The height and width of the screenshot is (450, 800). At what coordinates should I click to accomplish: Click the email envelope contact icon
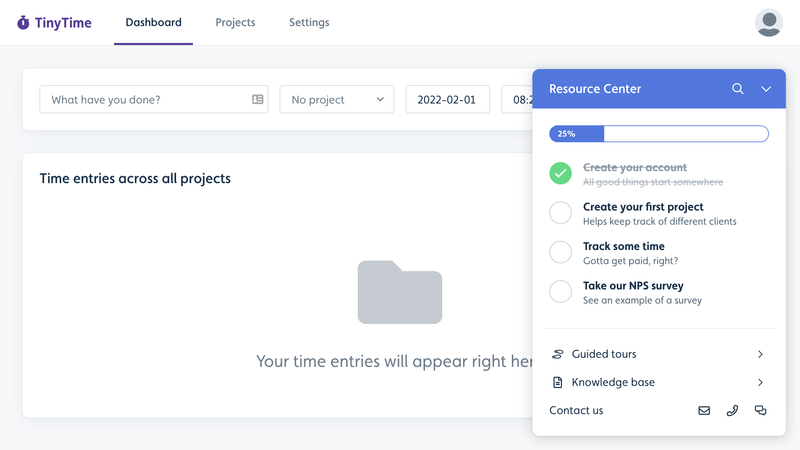click(704, 410)
